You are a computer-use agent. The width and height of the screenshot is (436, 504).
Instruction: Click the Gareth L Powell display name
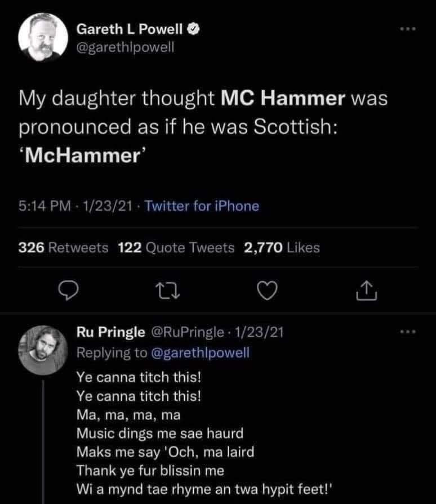tap(128, 28)
